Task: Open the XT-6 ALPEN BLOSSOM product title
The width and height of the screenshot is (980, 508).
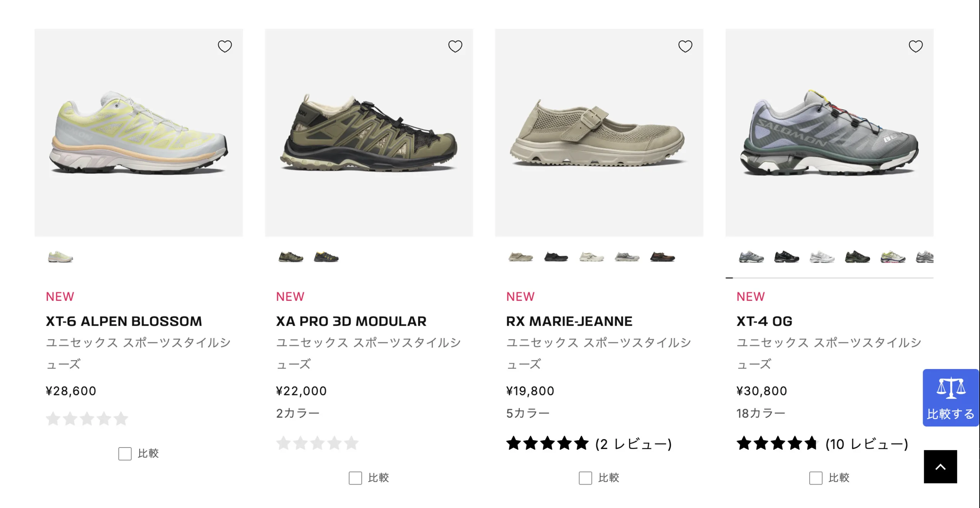Action: pyautogui.click(x=124, y=321)
